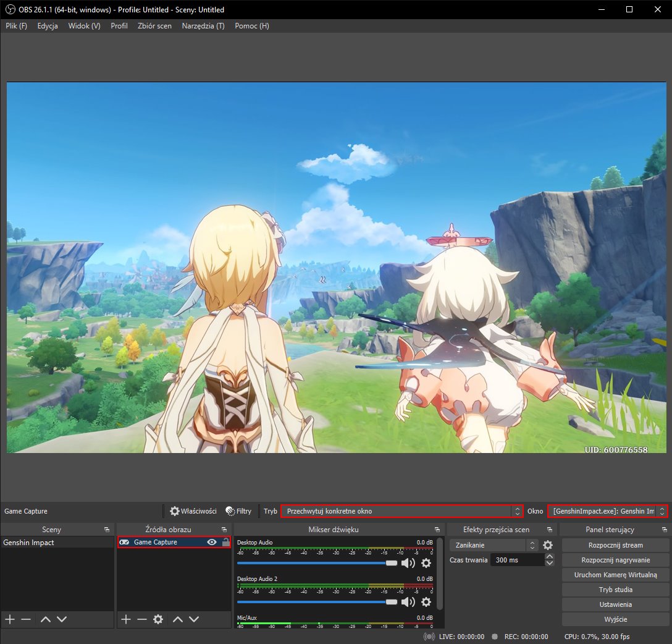Mute Desktop Audio 2 with the speaker icon
This screenshot has height=644, width=672.
click(408, 602)
